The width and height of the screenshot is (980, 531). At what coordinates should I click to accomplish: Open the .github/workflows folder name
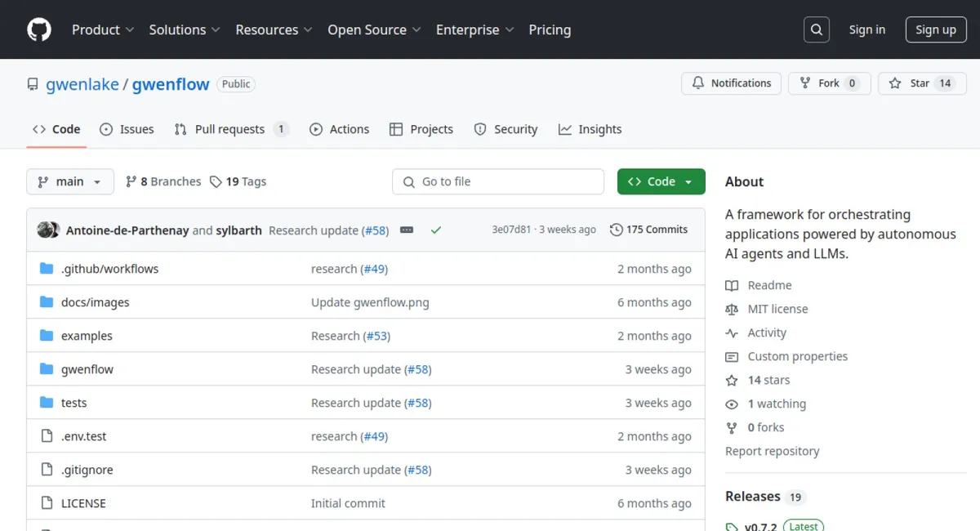(x=109, y=269)
